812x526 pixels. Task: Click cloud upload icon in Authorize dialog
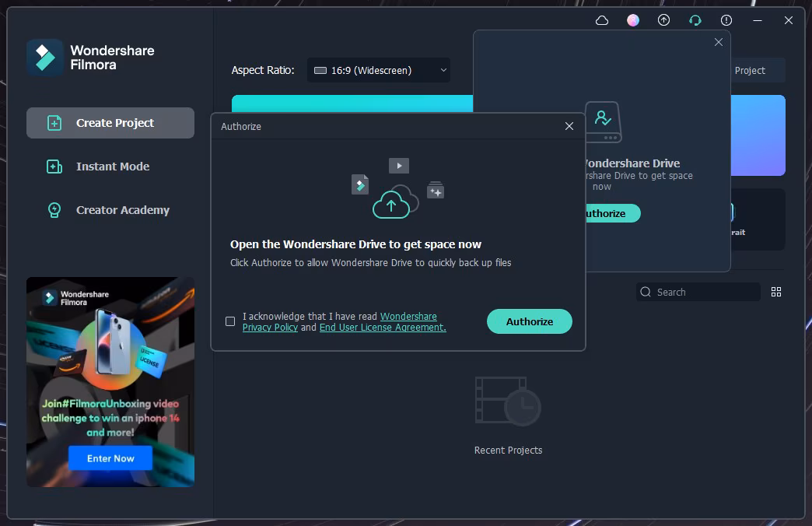click(x=395, y=202)
